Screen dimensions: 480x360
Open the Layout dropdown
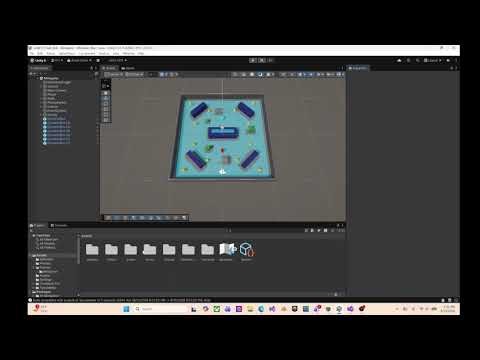coord(432,60)
